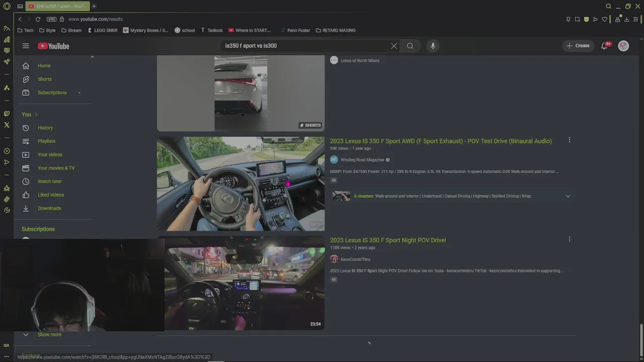Screen dimensions: 644x362
Task: Open a new tab with the plus button
Action: pos(94,6)
